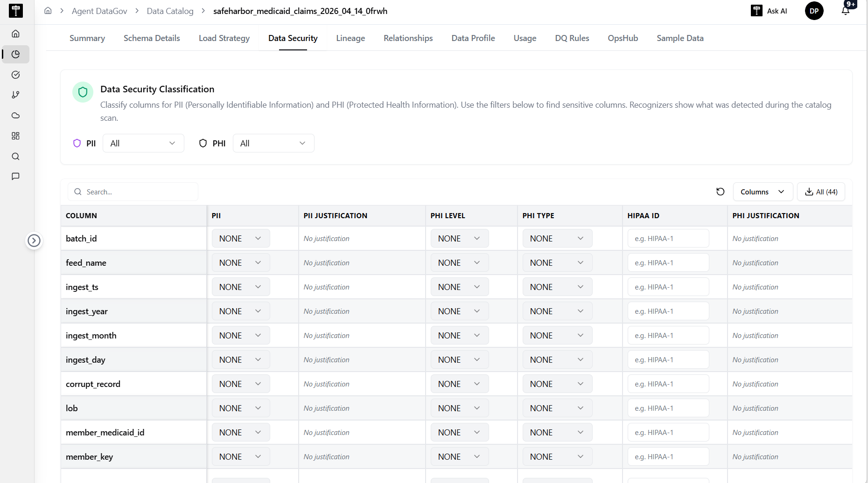Edit PII justification for feed_name
Viewport: 868px width, 483px height.
(327, 263)
